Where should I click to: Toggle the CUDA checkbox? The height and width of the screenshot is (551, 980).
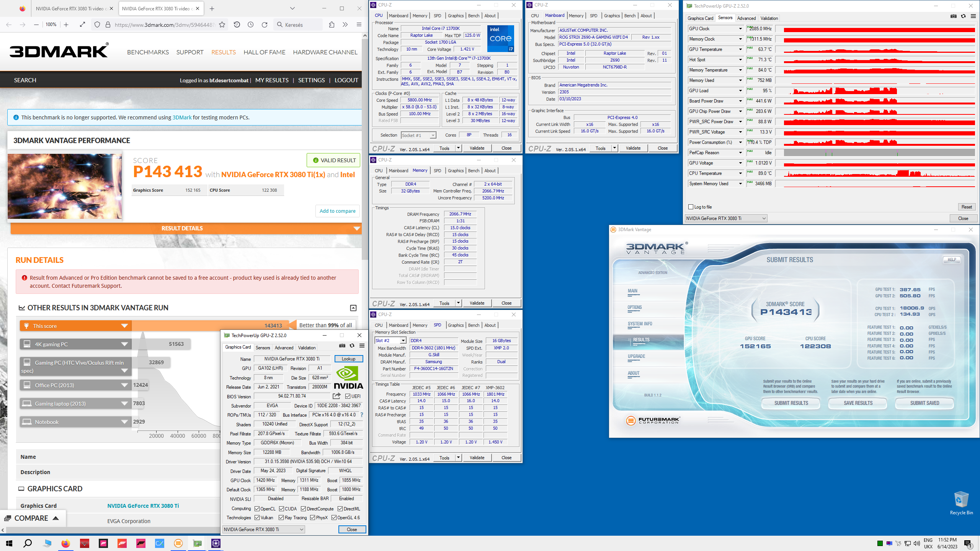281,509
